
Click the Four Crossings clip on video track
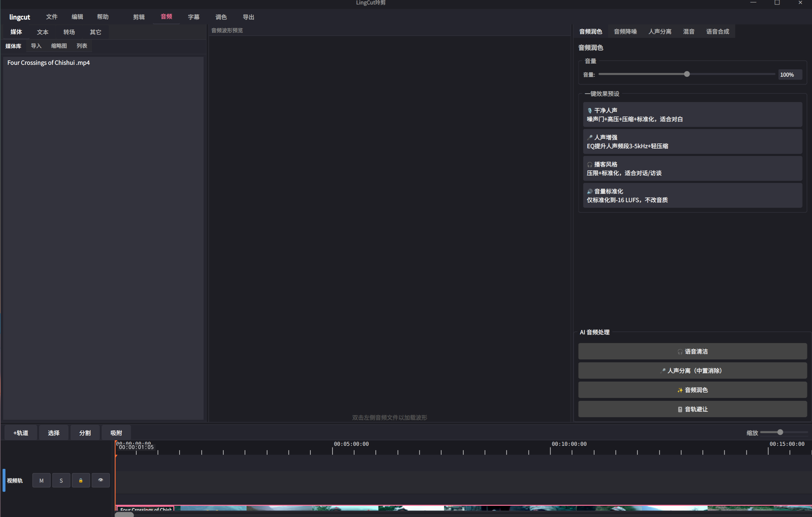click(463, 508)
